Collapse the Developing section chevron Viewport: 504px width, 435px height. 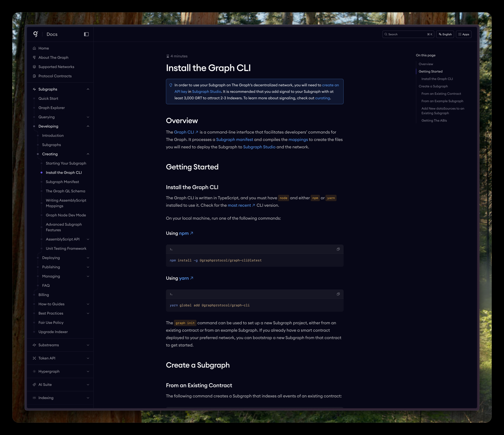(88, 126)
